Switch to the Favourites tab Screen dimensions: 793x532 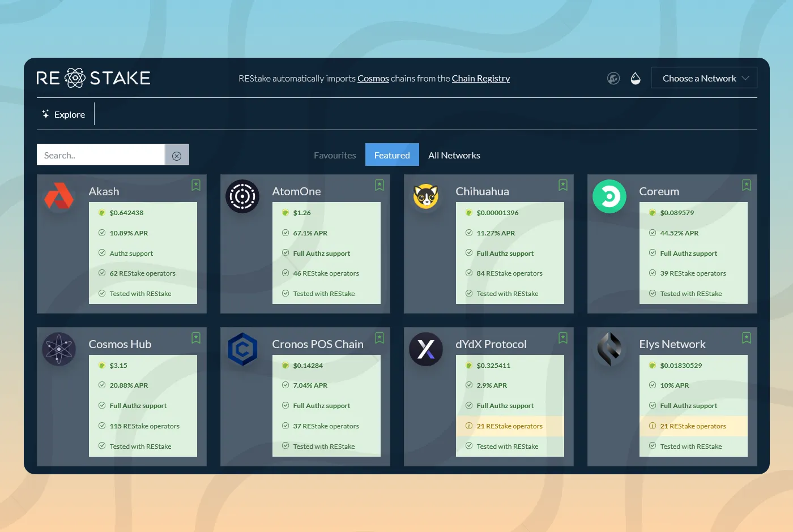pyautogui.click(x=335, y=155)
